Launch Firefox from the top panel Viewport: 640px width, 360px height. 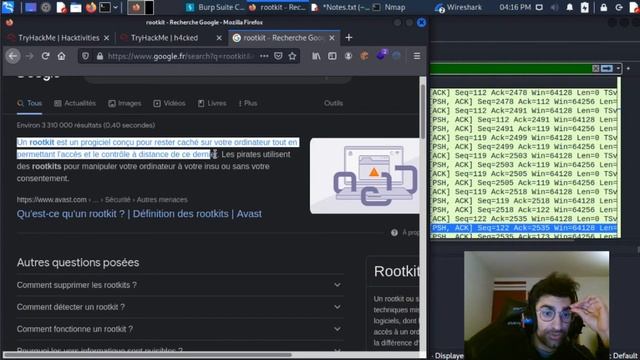coord(91,7)
